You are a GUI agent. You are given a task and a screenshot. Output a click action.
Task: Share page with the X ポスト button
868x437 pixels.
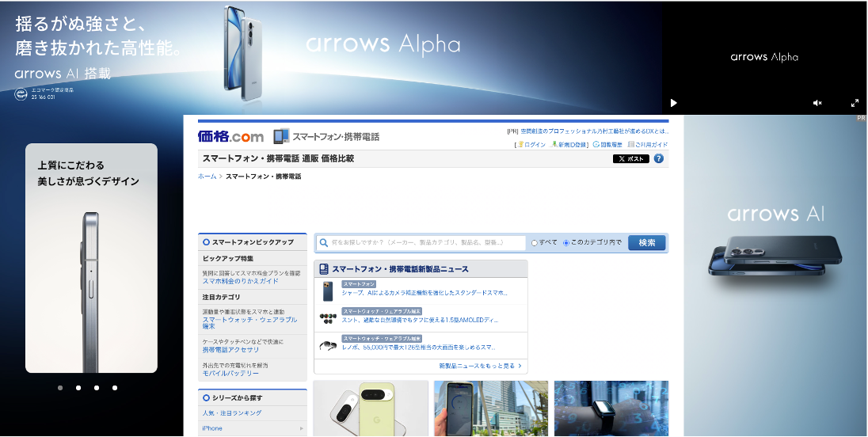click(x=630, y=159)
